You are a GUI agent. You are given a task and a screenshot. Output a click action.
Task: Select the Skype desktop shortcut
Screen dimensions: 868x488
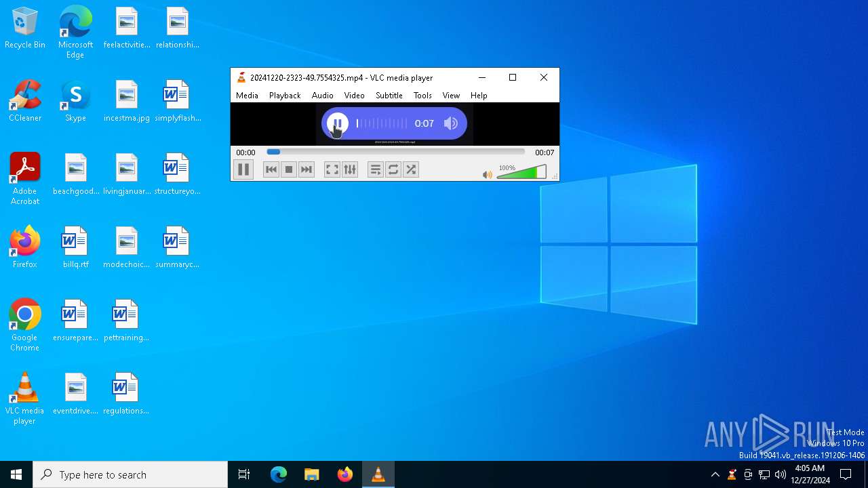pos(75,101)
